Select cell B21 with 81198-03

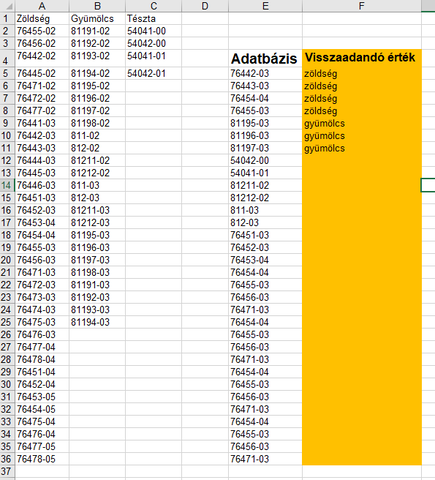(97, 272)
